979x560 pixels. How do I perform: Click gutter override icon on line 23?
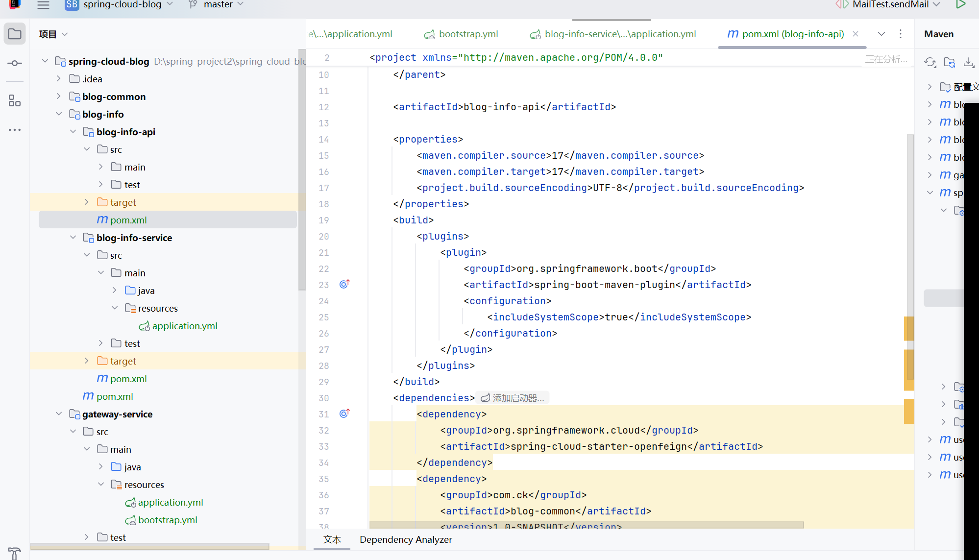(344, 284)
